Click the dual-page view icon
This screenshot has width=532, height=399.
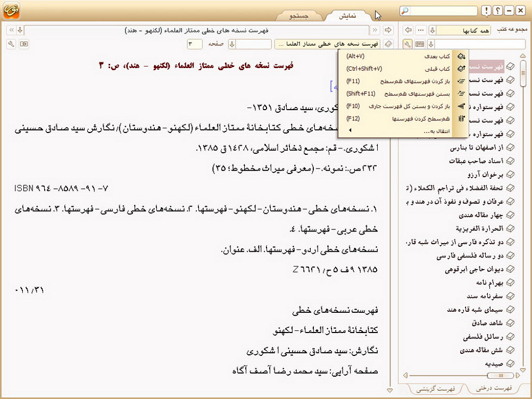coord(24,44)
